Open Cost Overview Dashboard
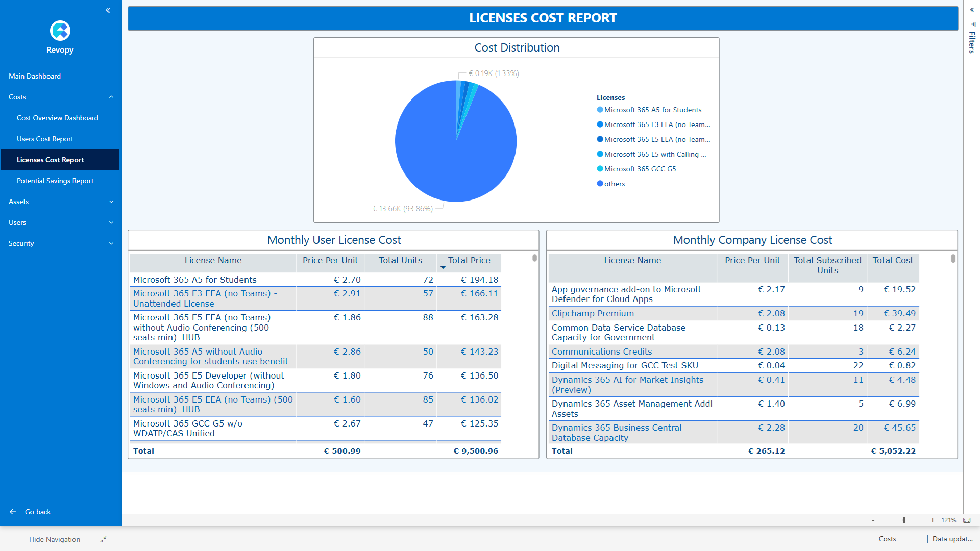 [58, 118]
